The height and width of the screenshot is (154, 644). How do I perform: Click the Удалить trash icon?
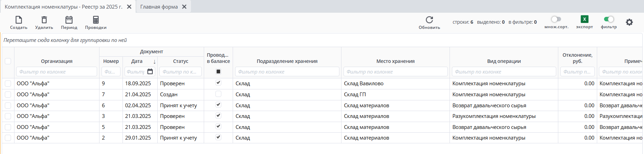click(x=44, y=20)
